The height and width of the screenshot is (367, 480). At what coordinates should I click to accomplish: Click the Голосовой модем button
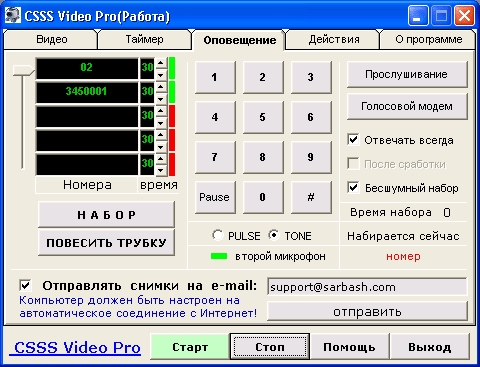(407, 106)
